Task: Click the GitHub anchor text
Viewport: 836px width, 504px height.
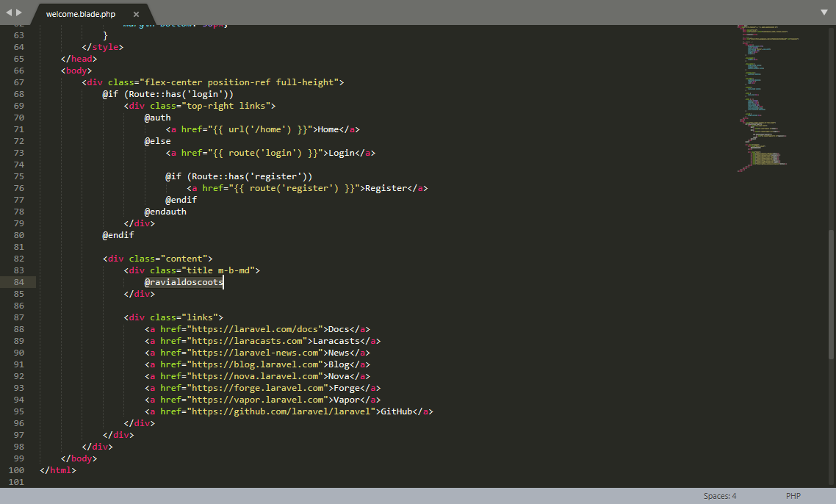Action: coord(397,411)
